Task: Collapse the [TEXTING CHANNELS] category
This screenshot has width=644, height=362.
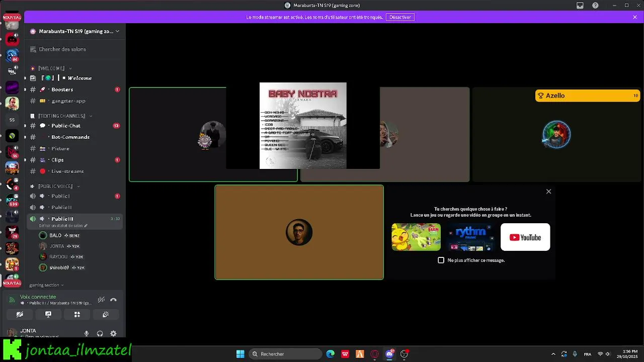Action: click(x=61, y=116)
